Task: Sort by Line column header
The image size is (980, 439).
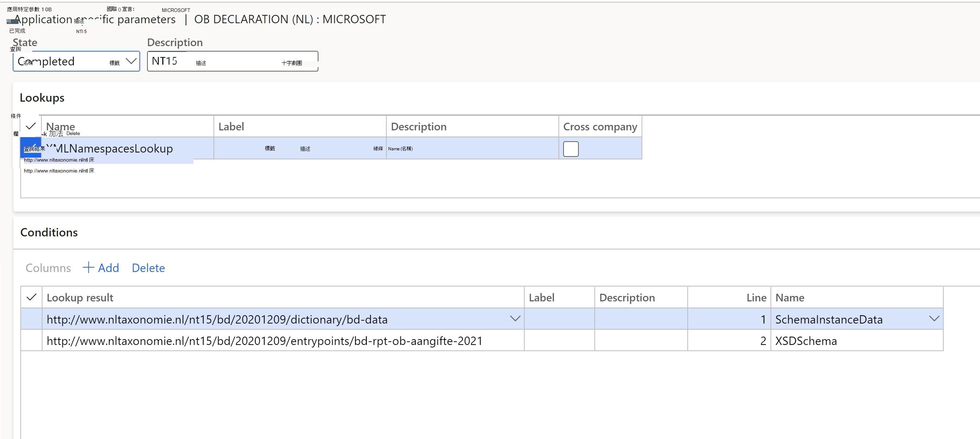Action: pyautogui.click(x=756, y=297)
